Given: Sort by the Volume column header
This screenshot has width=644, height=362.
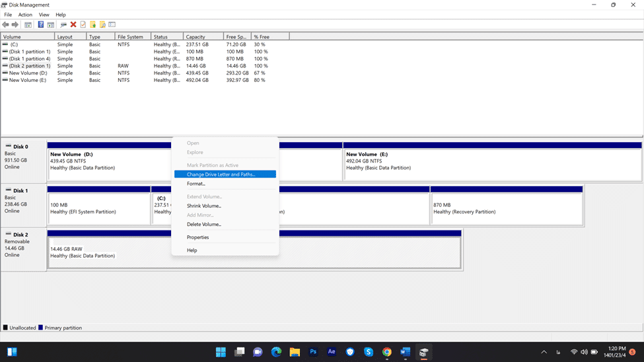Looking at the screenshot, I should click(x=28, y=36).
